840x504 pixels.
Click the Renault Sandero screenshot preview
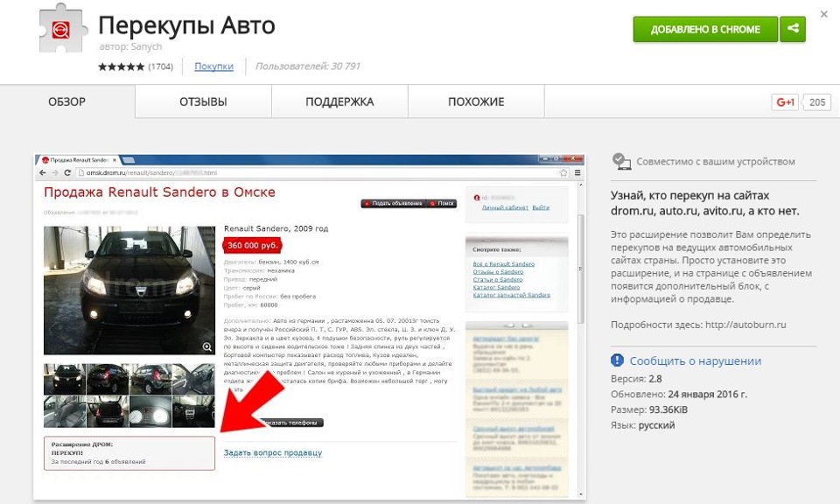[x=309, y=326]
